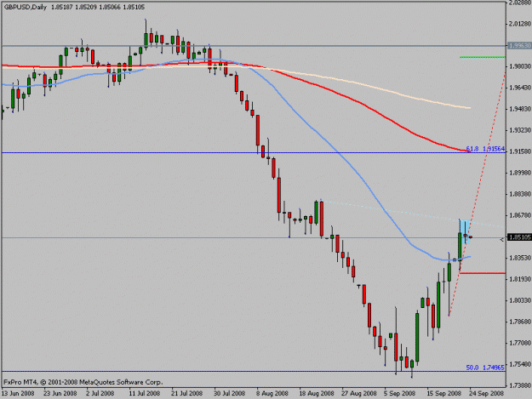Viewport: 532px width, 399px height.
Task: Click the 15 Sep 2008 date label
Action: coord(443,394)
